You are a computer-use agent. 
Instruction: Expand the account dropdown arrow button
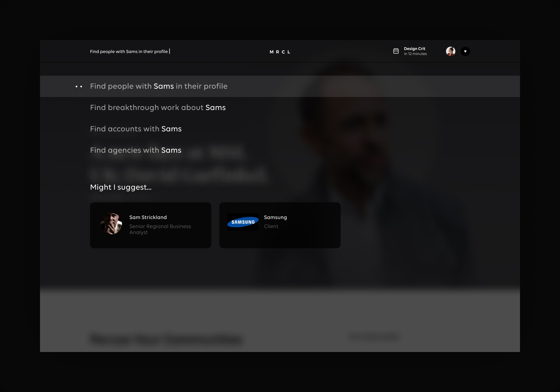465,51
